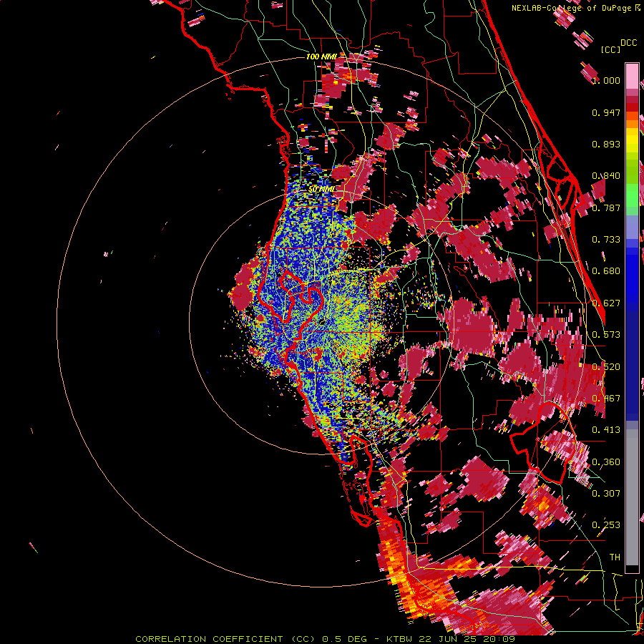Click the gray low-value color-bar segment
The height and width of the screenshot is (644, 644).
coord(632,497)
